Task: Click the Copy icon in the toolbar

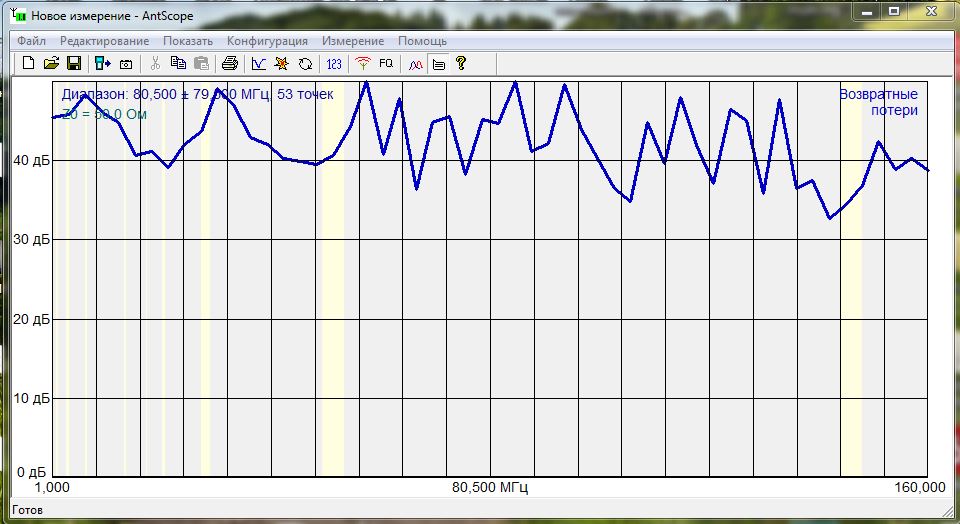Action: (x=178, y=63)
